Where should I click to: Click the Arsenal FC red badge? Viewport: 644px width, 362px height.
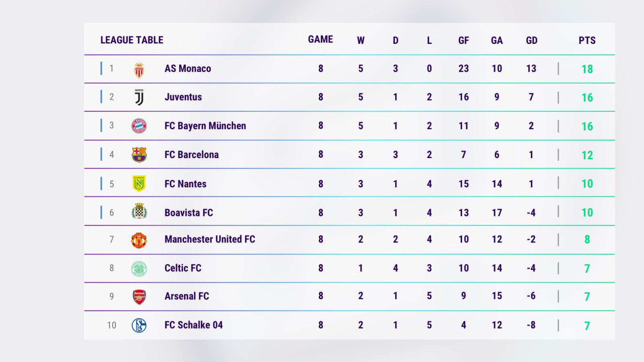(x=139, y=297)
